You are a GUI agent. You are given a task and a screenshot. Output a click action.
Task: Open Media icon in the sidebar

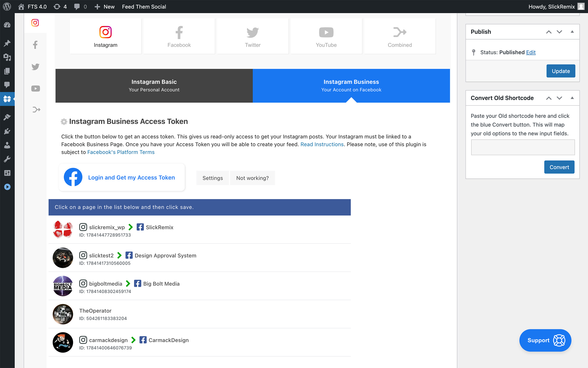point(7,57)
